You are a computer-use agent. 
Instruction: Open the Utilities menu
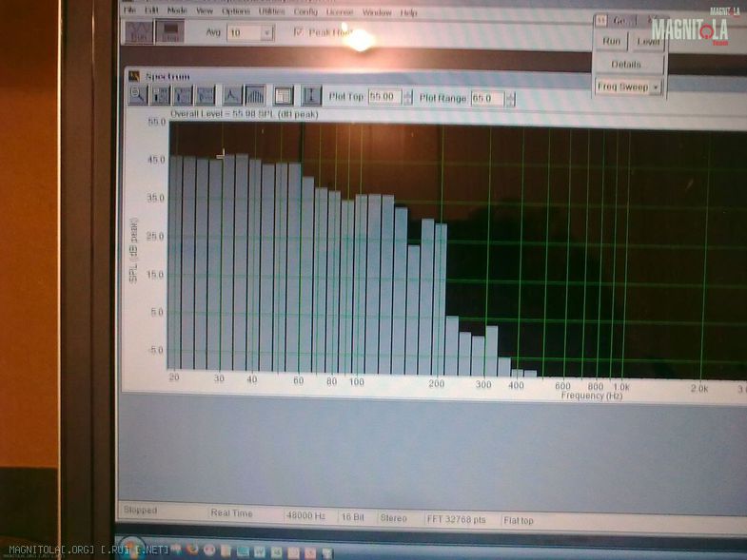271,12
